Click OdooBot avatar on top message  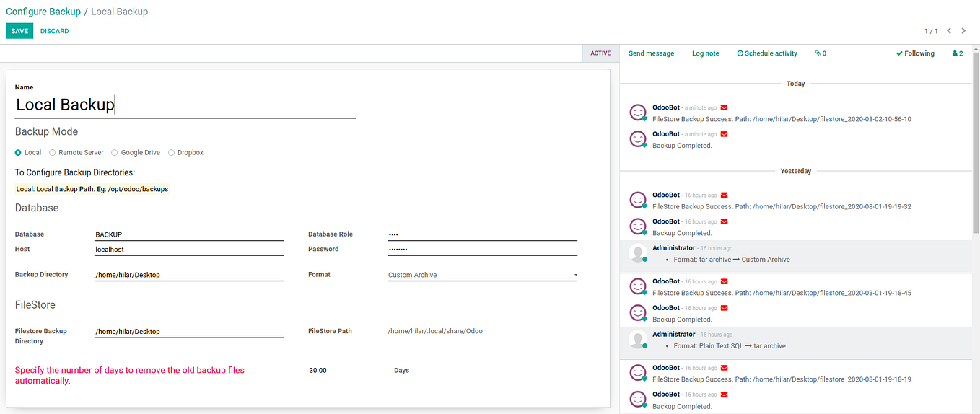[638, 113]
